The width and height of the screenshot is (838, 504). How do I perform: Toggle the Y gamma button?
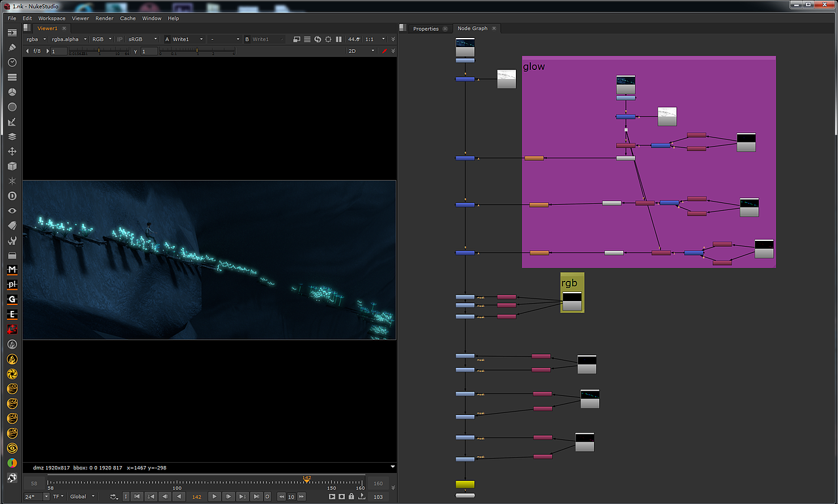(x=136, y=51)
